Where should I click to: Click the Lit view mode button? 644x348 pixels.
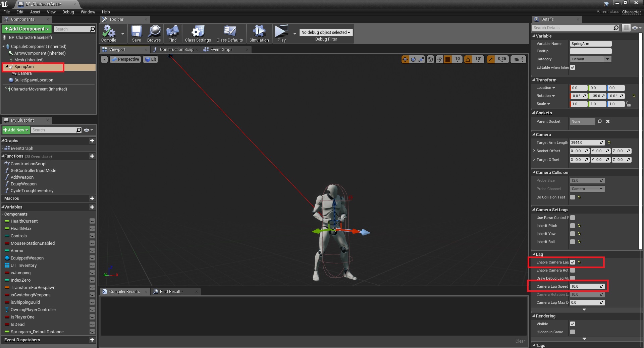click(151, 59)
